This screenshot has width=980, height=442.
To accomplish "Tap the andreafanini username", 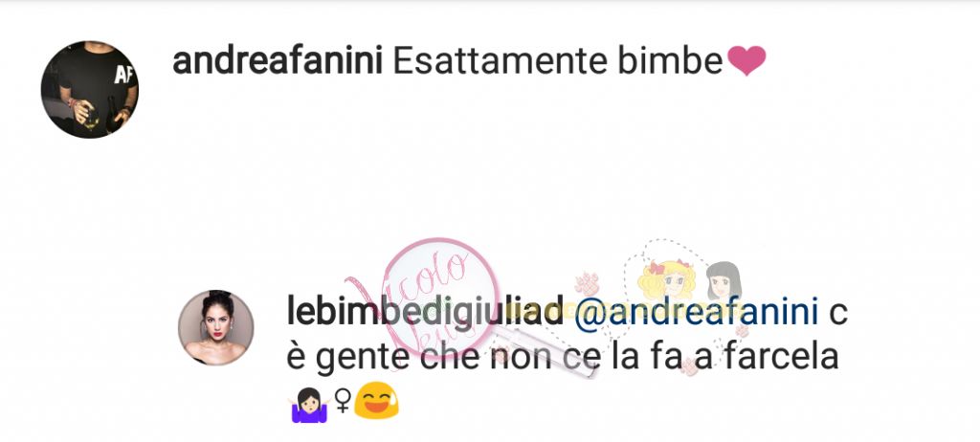I will point(278,61).
